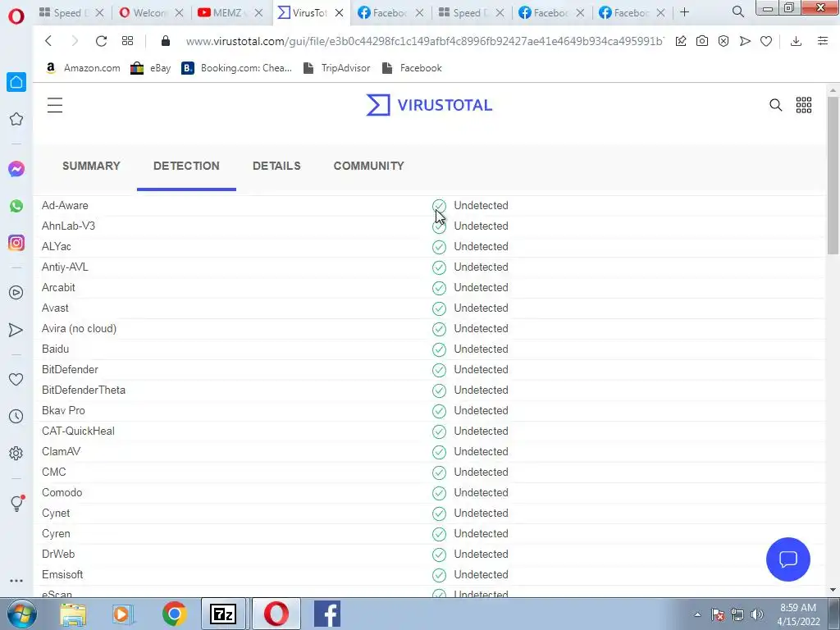
Task: Open Booking.com bookmark
Action: coord(237,68)
